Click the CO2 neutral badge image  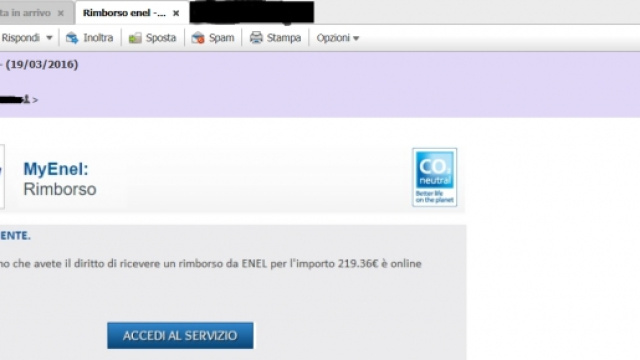tap(434, 177)
